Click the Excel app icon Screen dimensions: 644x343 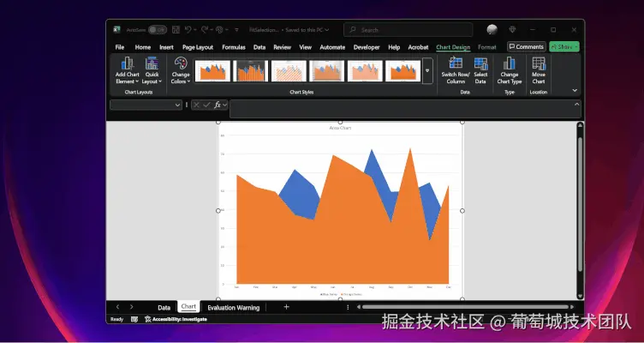click(x=117, y=30)
